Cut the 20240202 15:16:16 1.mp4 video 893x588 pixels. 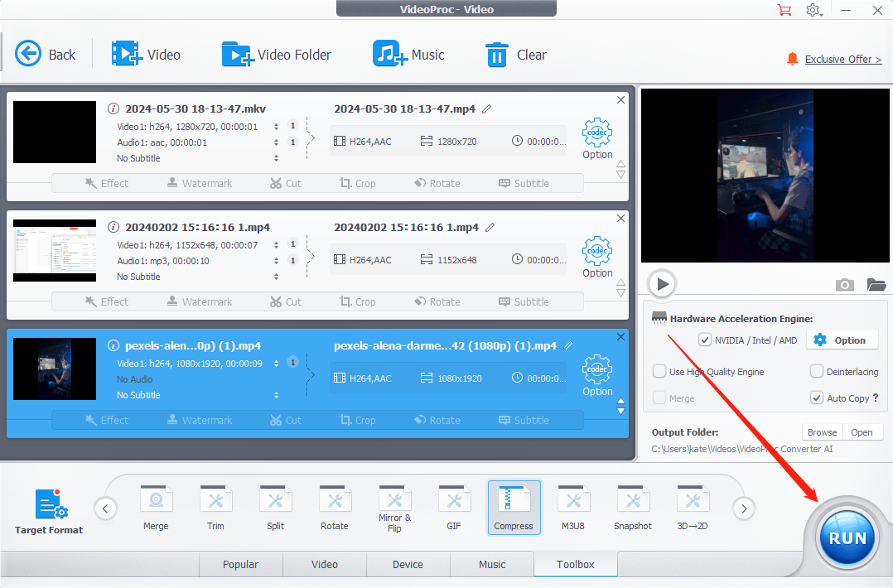285,301
